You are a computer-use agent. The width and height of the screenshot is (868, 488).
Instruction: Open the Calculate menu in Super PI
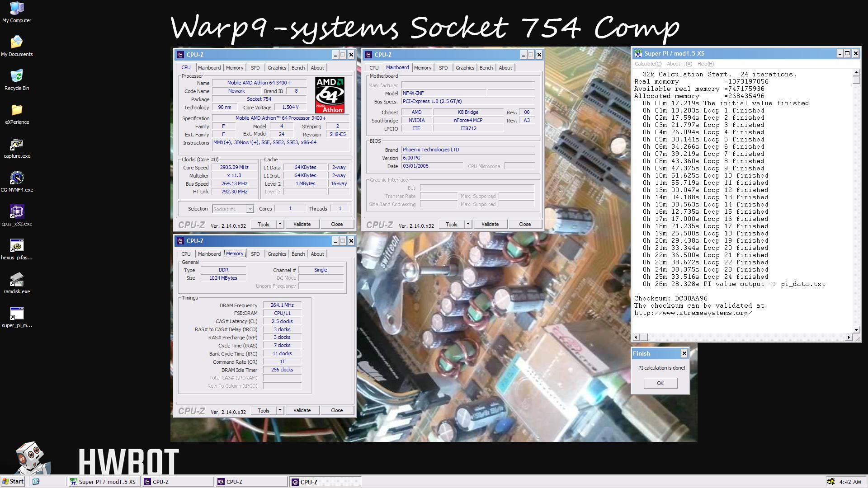point(648,64)
